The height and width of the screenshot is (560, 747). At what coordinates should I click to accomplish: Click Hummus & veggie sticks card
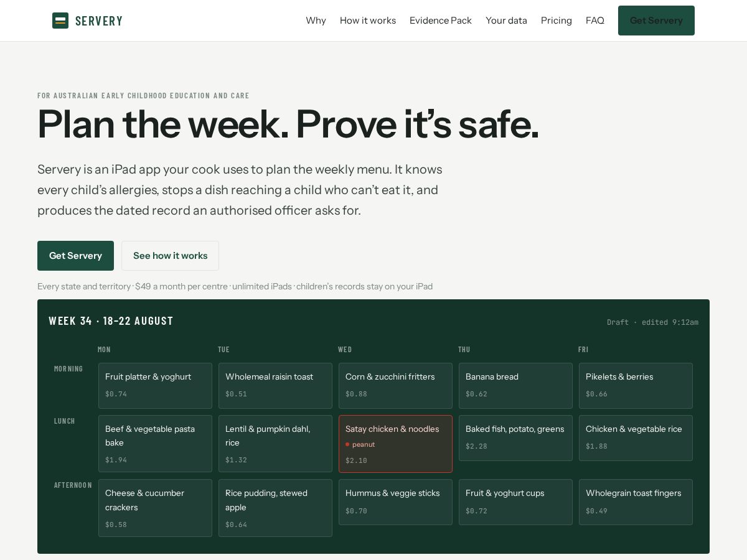[395, 502]
